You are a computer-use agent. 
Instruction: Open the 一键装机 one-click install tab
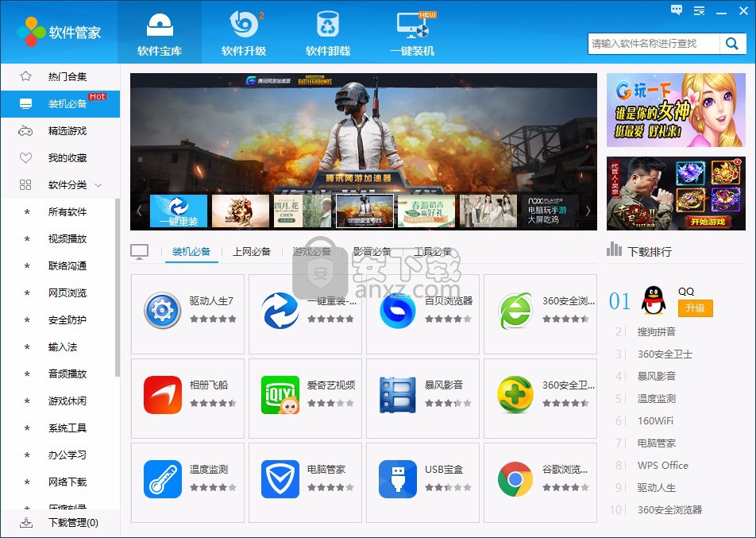click(412, 32)
